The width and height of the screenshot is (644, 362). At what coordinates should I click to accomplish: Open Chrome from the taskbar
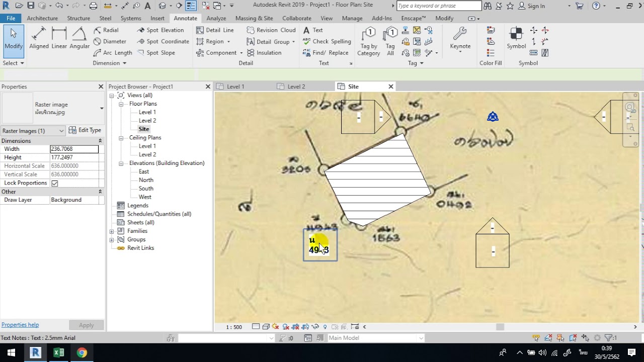[82, 352]
